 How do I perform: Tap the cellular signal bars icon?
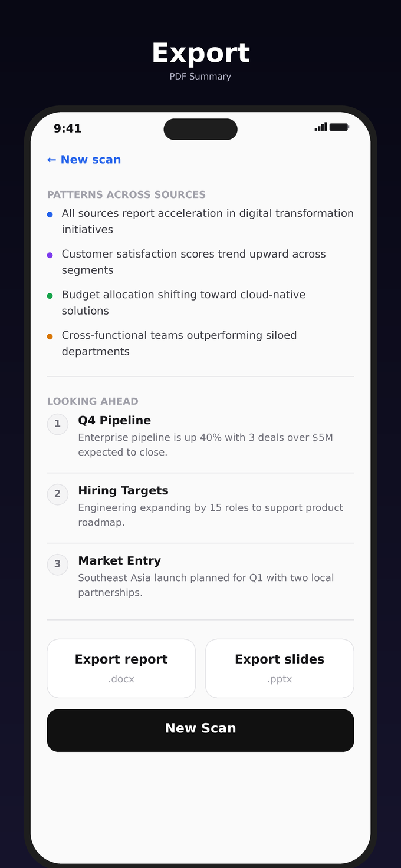[321, 127]
